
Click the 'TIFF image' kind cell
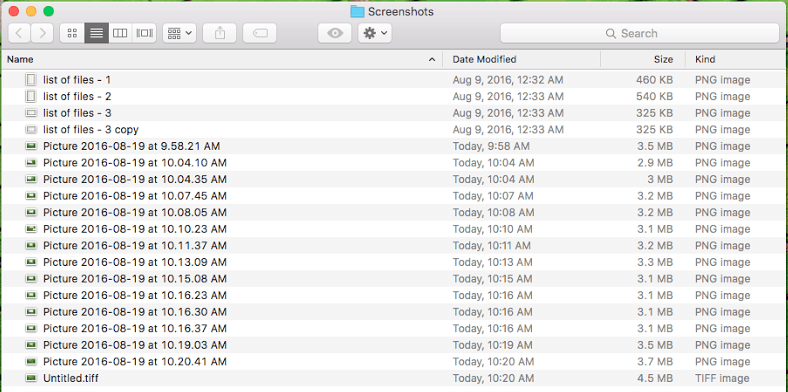point(722,378)
